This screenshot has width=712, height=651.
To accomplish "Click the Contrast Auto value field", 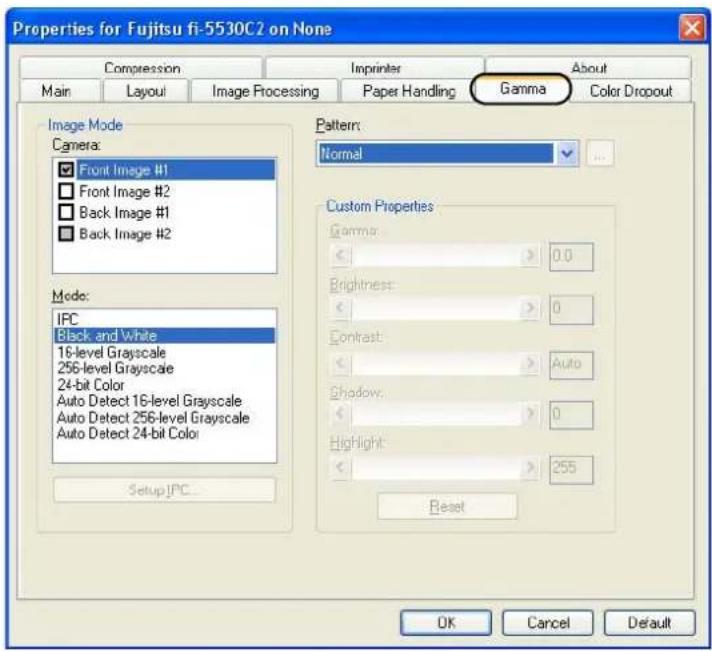I will pos(571,365).
